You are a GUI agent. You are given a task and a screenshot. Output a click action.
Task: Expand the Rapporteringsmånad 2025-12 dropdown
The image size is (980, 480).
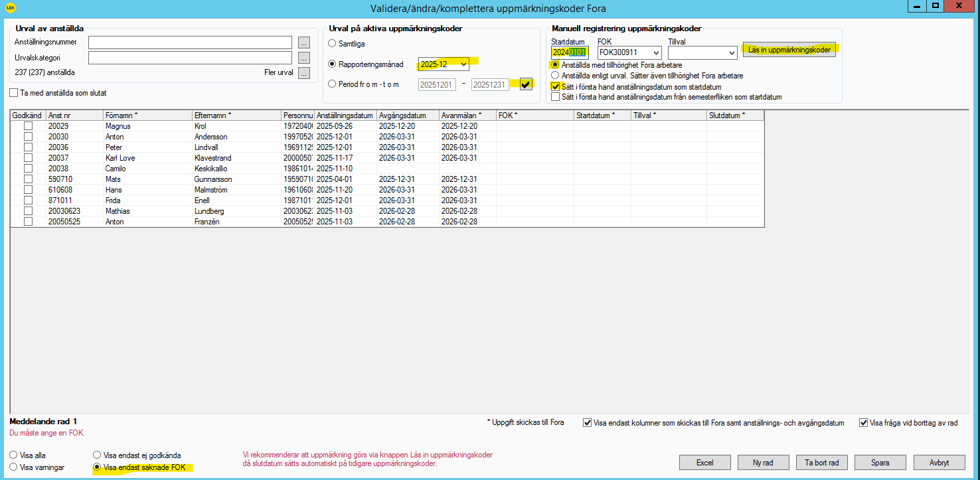pyautogui.click(x=463, y=64)
